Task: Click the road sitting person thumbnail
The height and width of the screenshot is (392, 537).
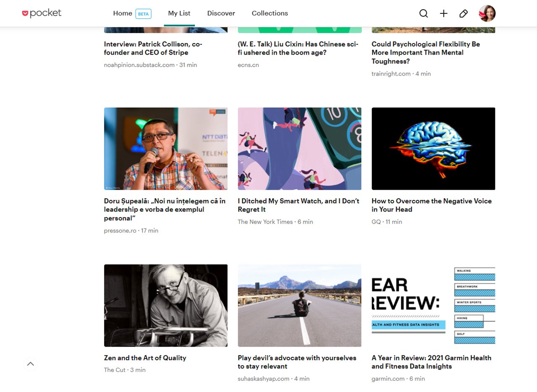Action: (300, 306)
